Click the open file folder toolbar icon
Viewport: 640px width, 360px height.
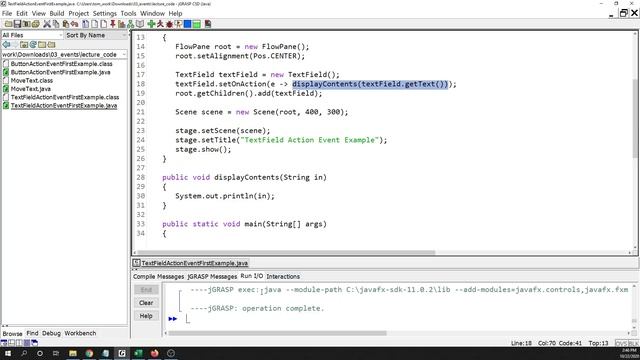coord(8,24)
